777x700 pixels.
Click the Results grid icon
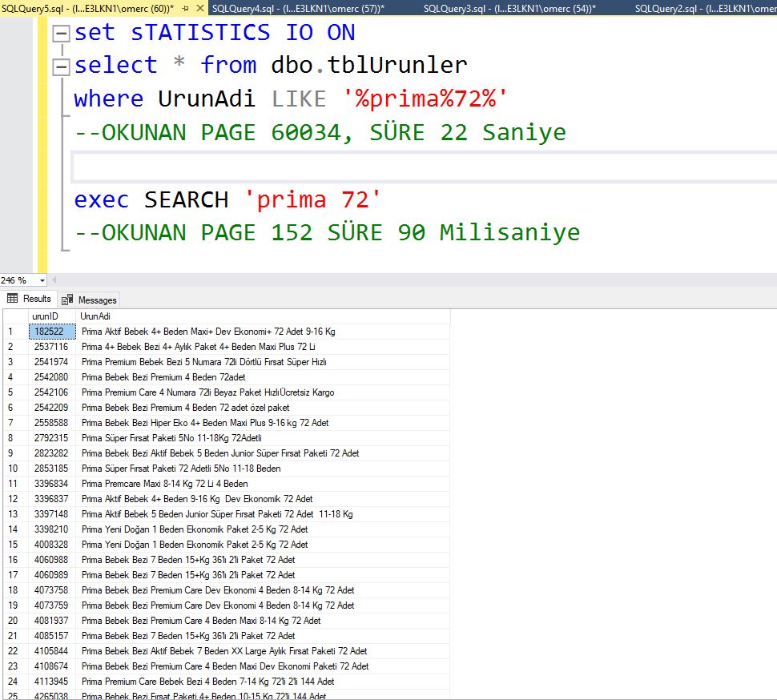click(x=13, y=299)
